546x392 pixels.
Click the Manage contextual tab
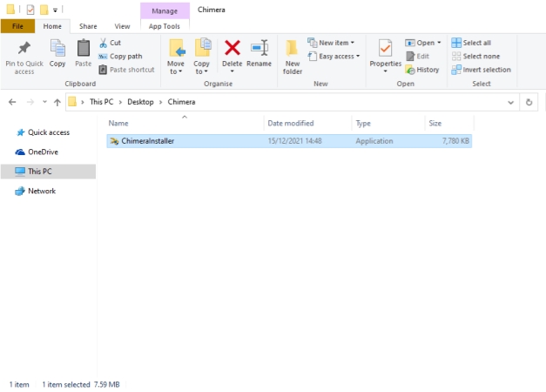click(x=165, y=11)
